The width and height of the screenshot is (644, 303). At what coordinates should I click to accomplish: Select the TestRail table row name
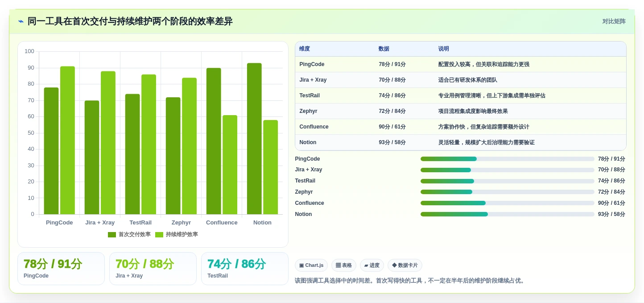(310, 95)
